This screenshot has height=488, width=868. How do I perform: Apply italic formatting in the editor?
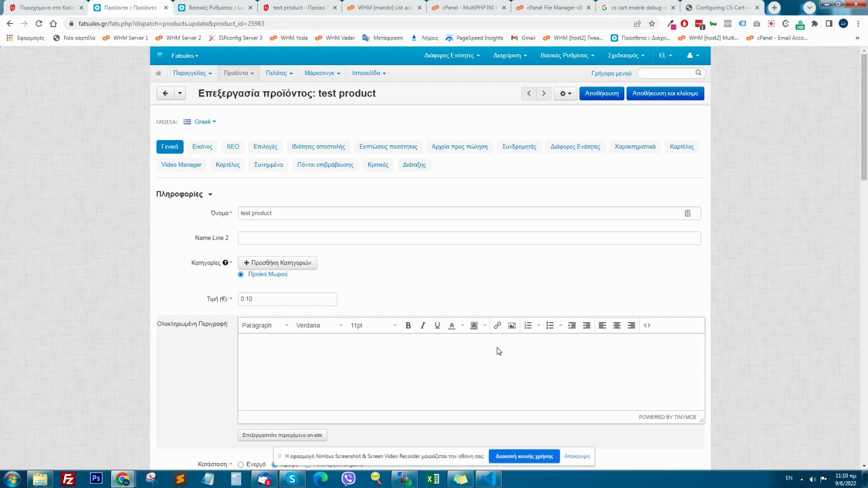[x=423, y=325]
